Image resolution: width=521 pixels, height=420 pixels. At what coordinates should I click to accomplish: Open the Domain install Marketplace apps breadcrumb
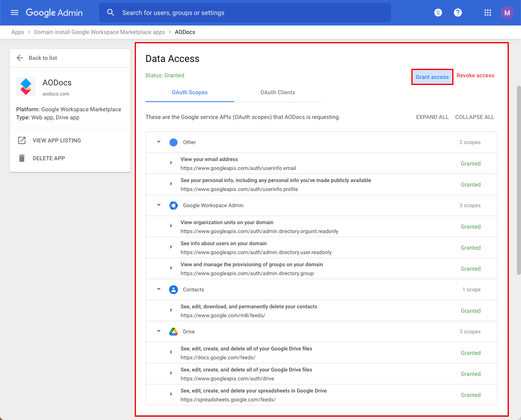(x=100, y=32)
